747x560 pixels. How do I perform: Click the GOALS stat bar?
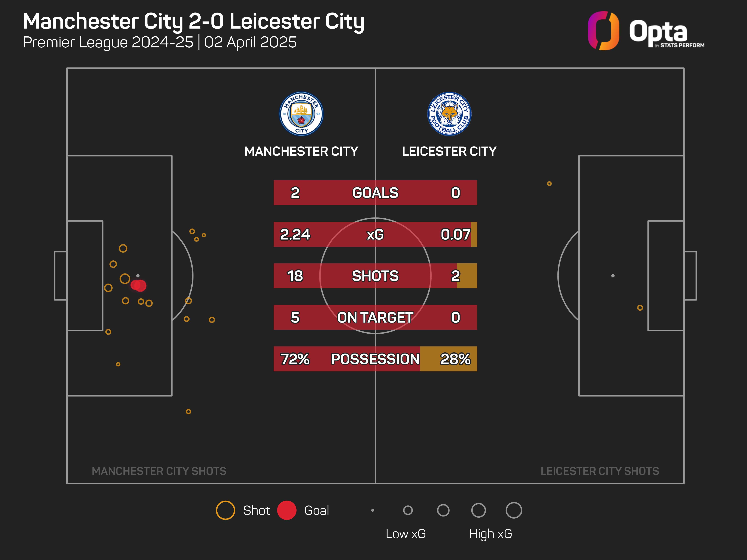tap(375, 193)
